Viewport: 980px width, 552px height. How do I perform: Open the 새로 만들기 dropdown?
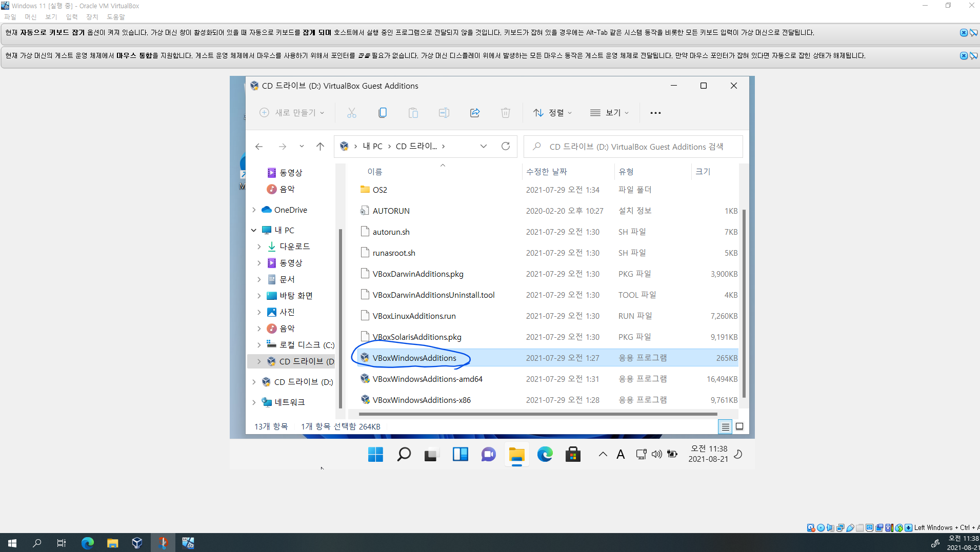click(x=292, y=113)
